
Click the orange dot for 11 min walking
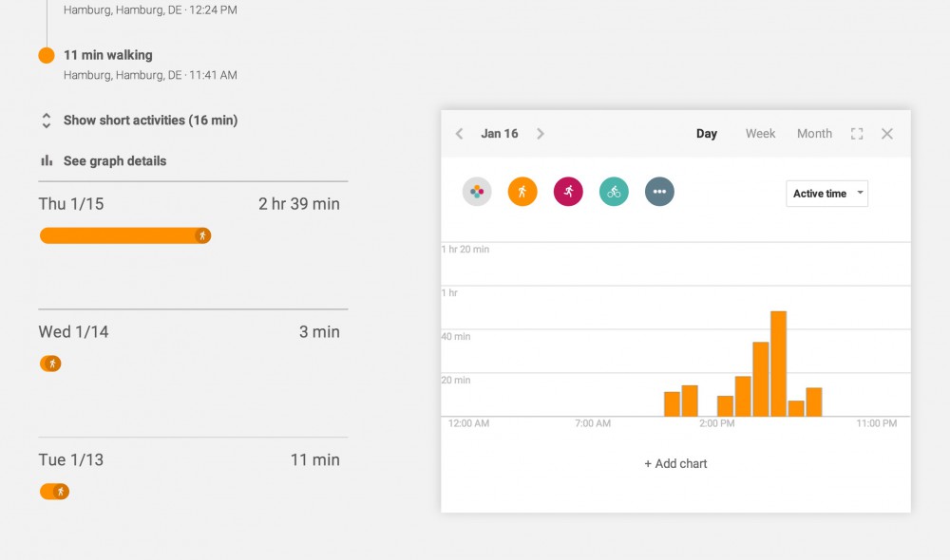pyautogui.click(x=47, y=55)
